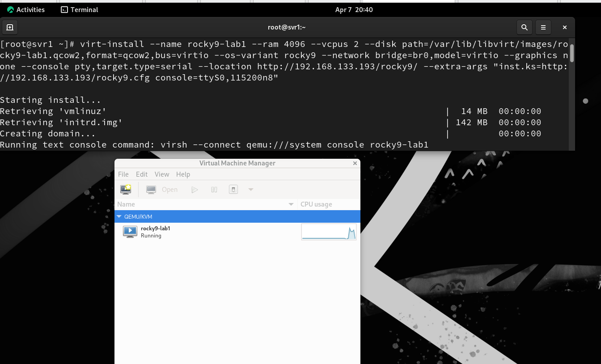
Task: Click the terminal new tab icon
Action: pos(10,27)
